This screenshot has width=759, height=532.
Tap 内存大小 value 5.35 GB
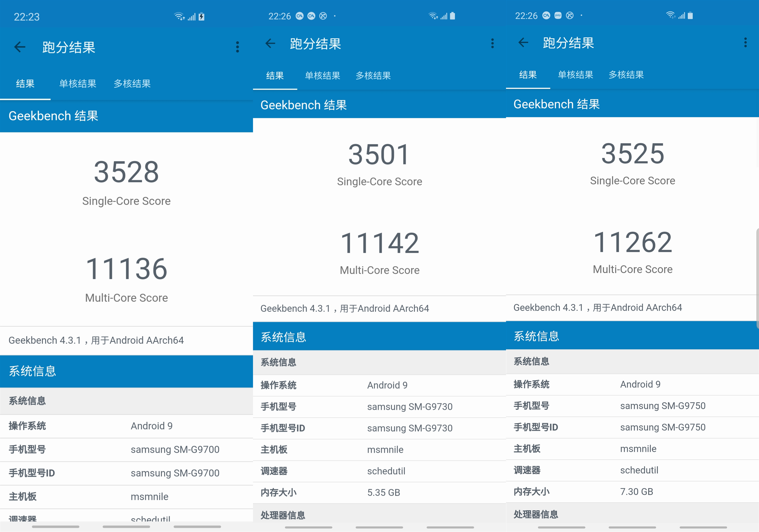(384, 493)
